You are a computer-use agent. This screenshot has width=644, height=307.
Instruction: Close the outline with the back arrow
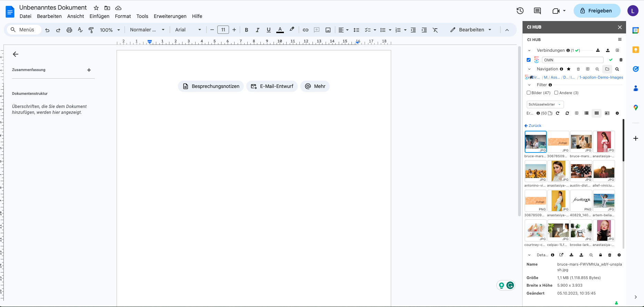pyautogui.click(x=16, y=54)
